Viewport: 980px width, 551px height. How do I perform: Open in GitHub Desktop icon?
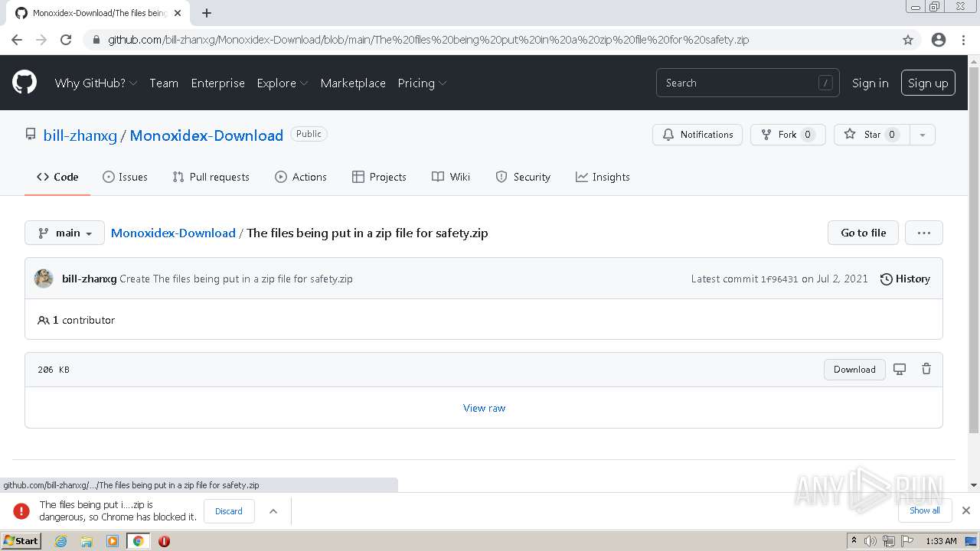(900, 369)
